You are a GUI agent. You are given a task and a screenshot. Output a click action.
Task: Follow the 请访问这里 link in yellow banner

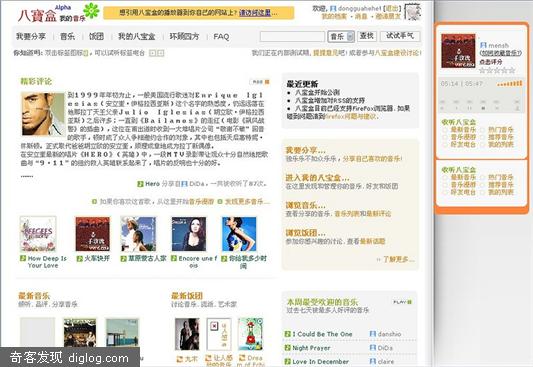[x=255, y=13]
